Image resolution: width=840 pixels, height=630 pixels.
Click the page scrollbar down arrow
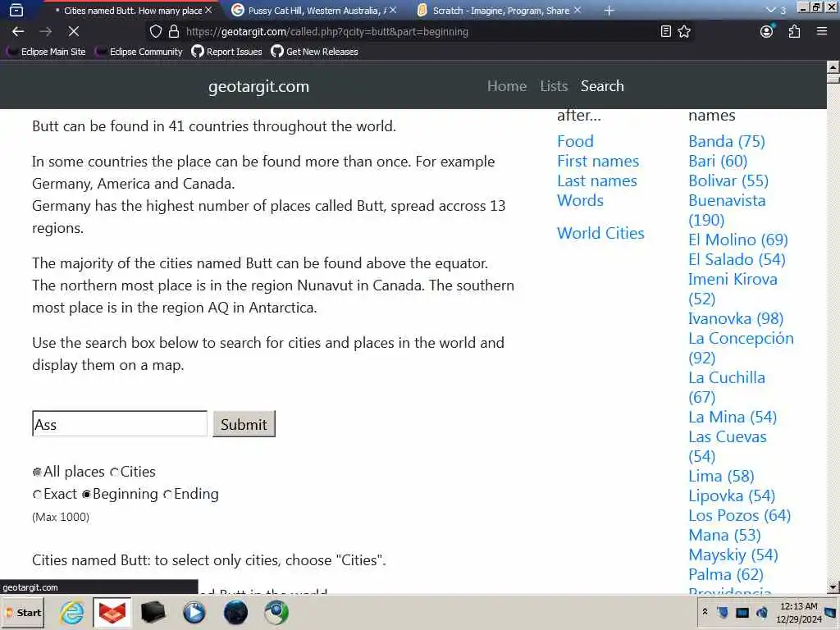(833, 587)
